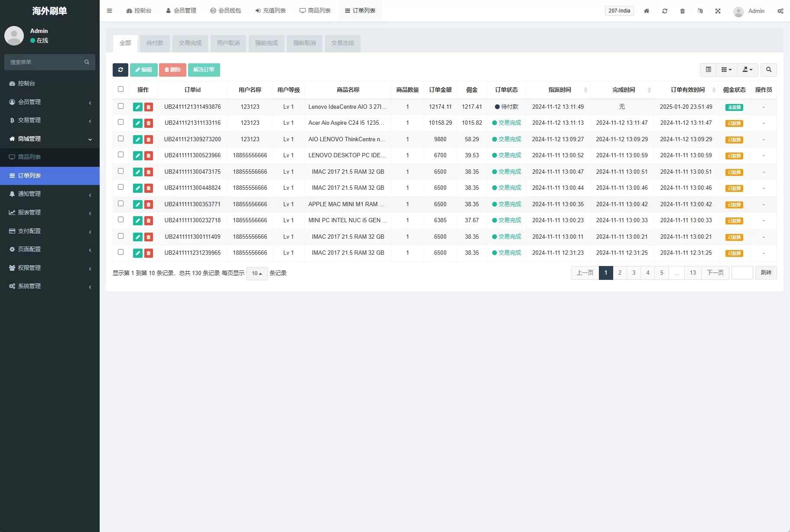The width and height of the screenshot is (790, 532).
Task: Open the page size dropdown showing 10
Action: (257, 273)
